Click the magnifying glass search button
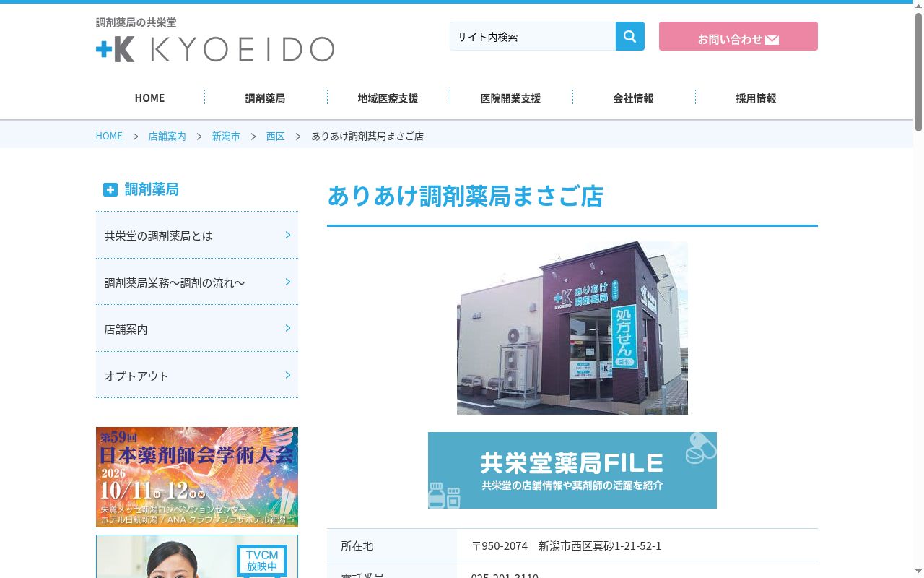Image resolution: width=924 pixels, height=578 pixels. 629,36
